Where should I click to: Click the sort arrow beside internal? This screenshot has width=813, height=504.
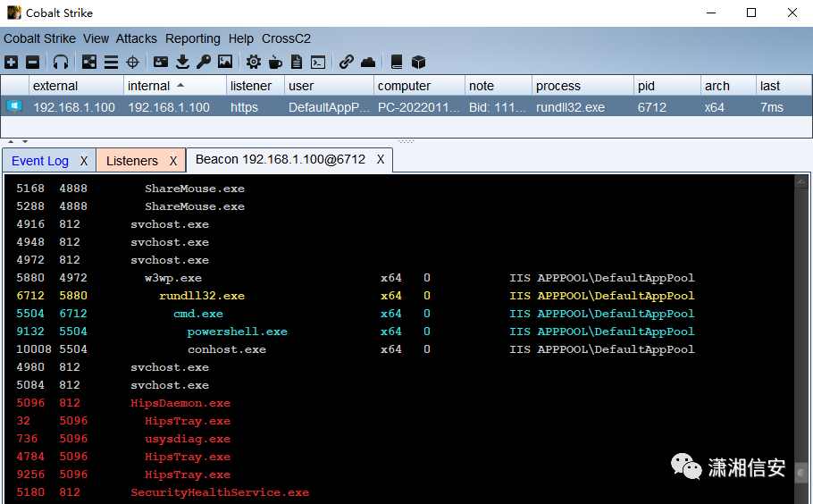180,85
